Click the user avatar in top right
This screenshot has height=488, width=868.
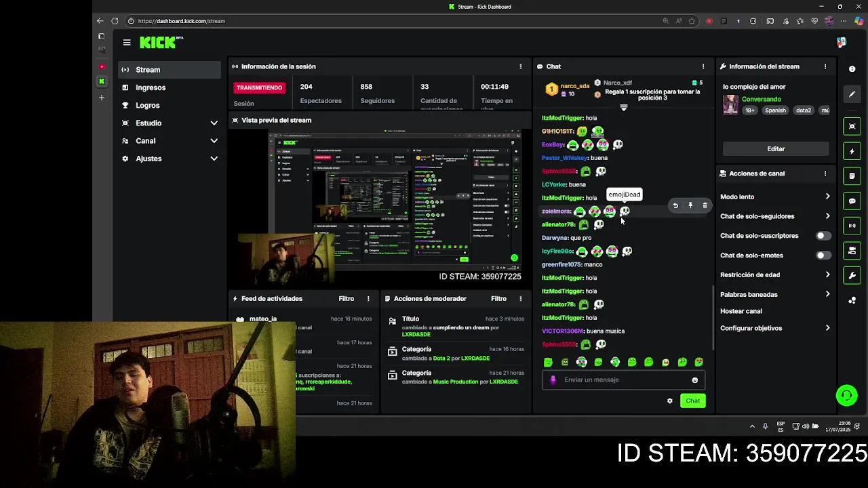pos(842,42)
